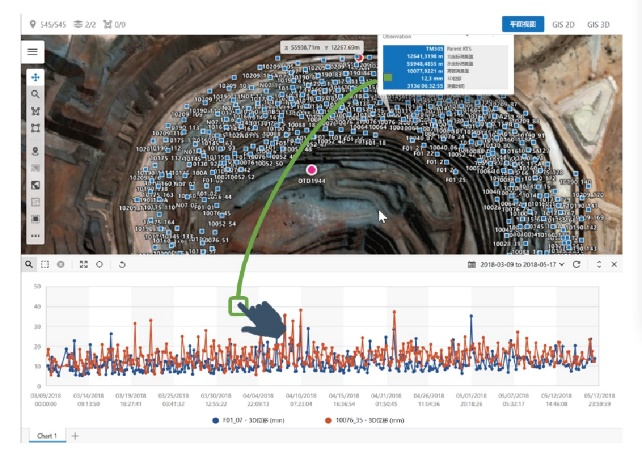642x464 pixels.
Task: Refresh the chart data
Action: tap(576, 265)
